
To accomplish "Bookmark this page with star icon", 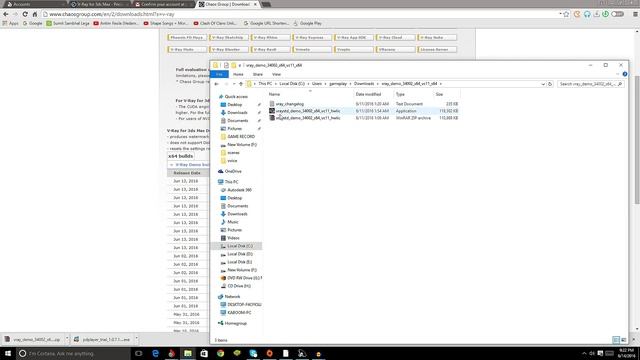I will click(566, 14).
